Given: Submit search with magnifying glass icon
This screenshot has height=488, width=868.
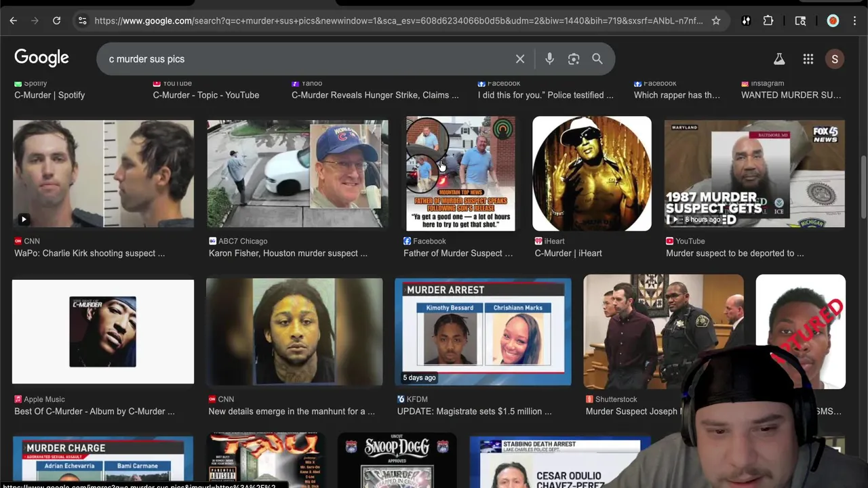Looking at the screenshot, I should click(597, 59).
